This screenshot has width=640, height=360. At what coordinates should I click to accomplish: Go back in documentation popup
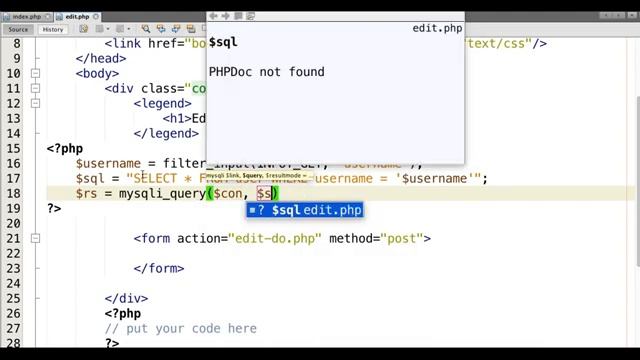pyautogui.click(x=213, y=16)
